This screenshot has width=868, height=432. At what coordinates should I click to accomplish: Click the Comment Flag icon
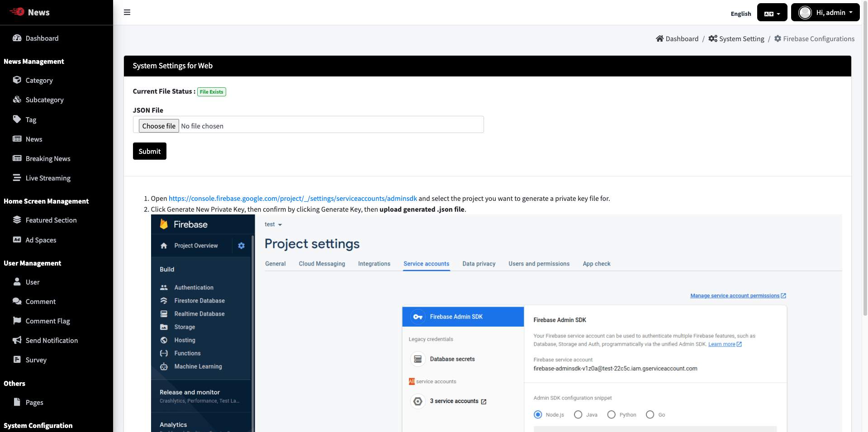pos(17,321)
